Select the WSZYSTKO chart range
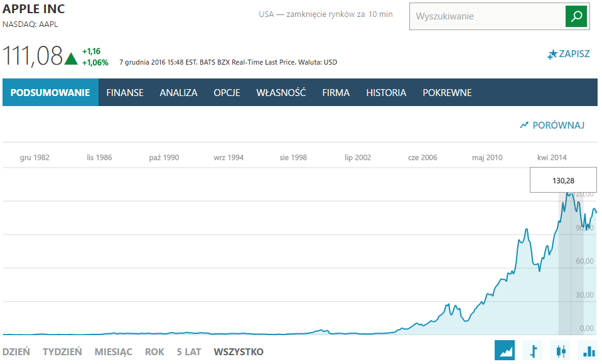The height and width of the screenshot is (364, 602). pyautogui.click(x=239, y=351)
